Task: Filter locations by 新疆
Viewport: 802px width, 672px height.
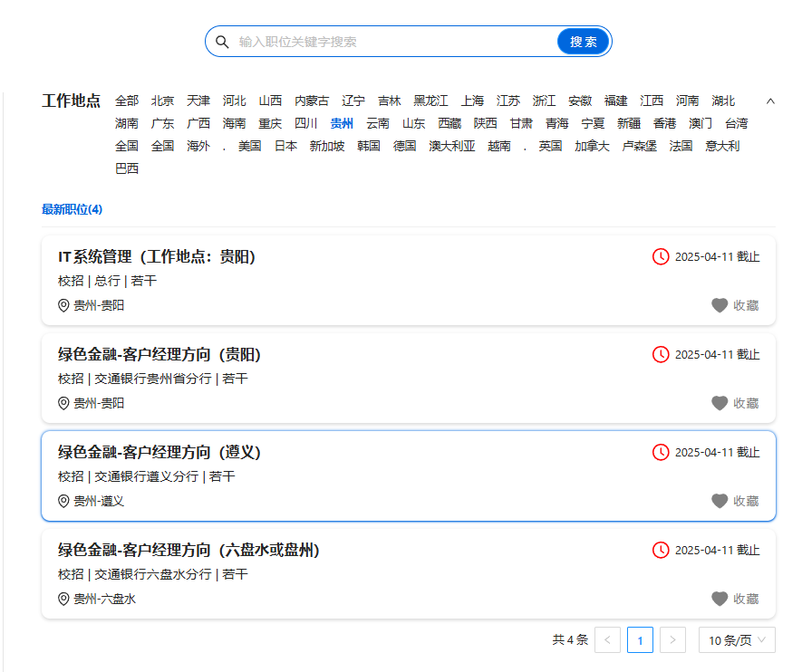Action: (x=629, y=124)
